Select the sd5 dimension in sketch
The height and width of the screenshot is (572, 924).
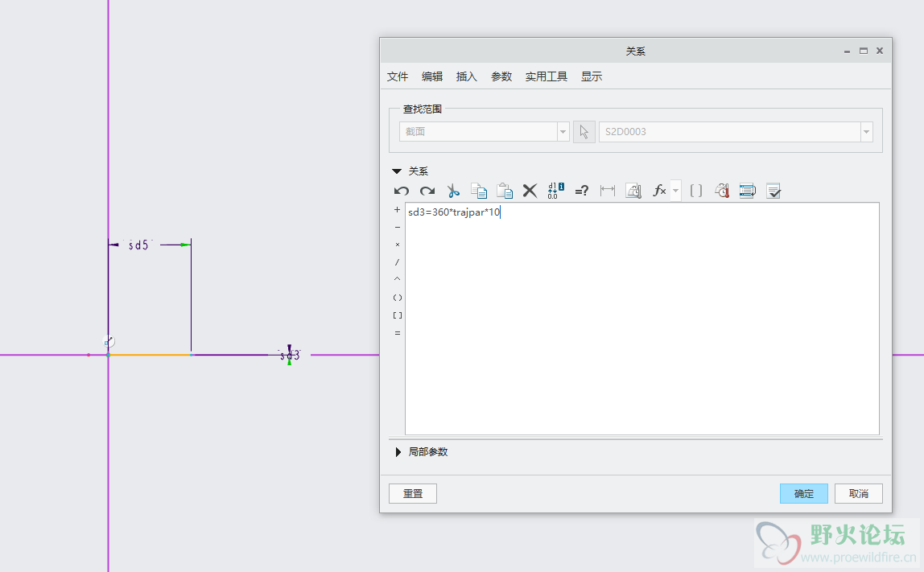[138, 245]
